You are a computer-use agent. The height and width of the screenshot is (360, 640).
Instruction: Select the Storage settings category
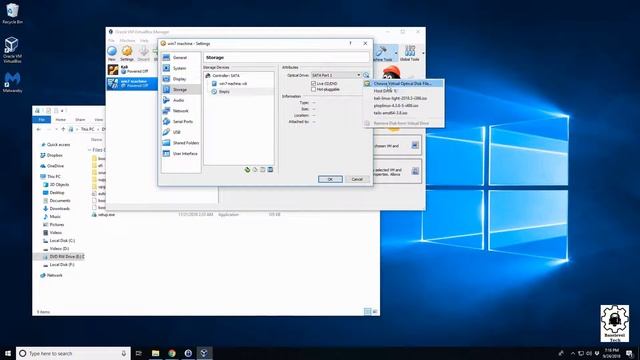(180, 89)
